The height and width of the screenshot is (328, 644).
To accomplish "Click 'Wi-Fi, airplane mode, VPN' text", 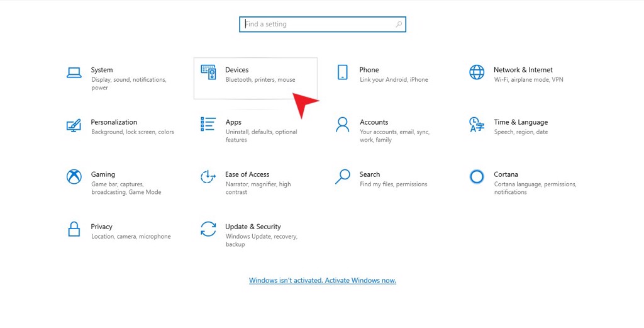I will pyautogui.click(x=528, y=80).
